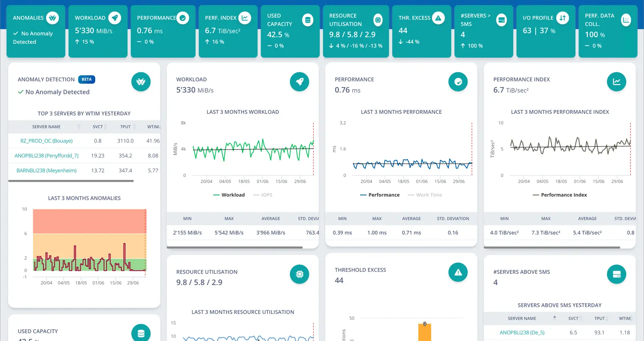The image size is (644, 341).
Task: Open the ANOPBLI238 (De_5) server link
Action: pos(522,333)
